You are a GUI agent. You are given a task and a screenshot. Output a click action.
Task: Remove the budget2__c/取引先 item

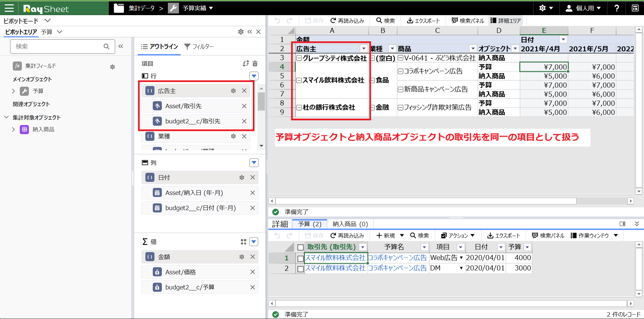tap(244, 121)
